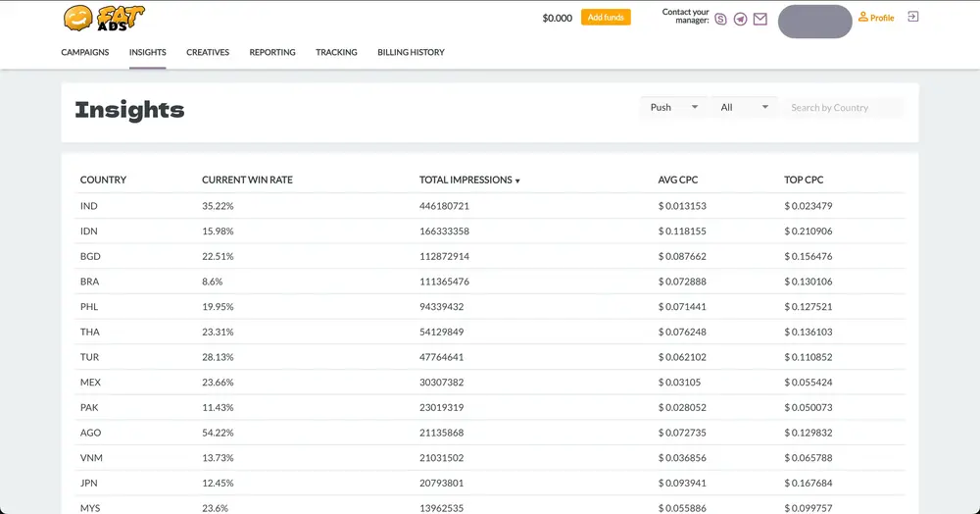Click the Fat Ads logo
Viewport: 980px width, 514px height.
point(104,18)
